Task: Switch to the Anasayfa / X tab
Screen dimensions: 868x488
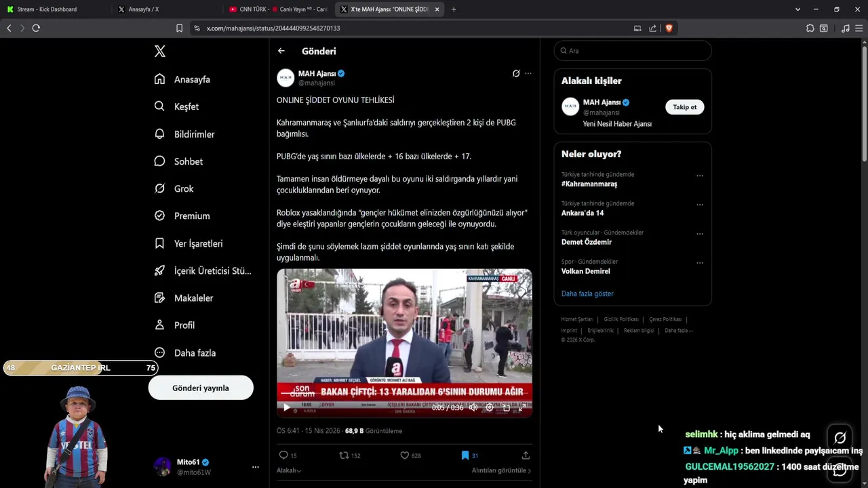Action: pos(166,9)
